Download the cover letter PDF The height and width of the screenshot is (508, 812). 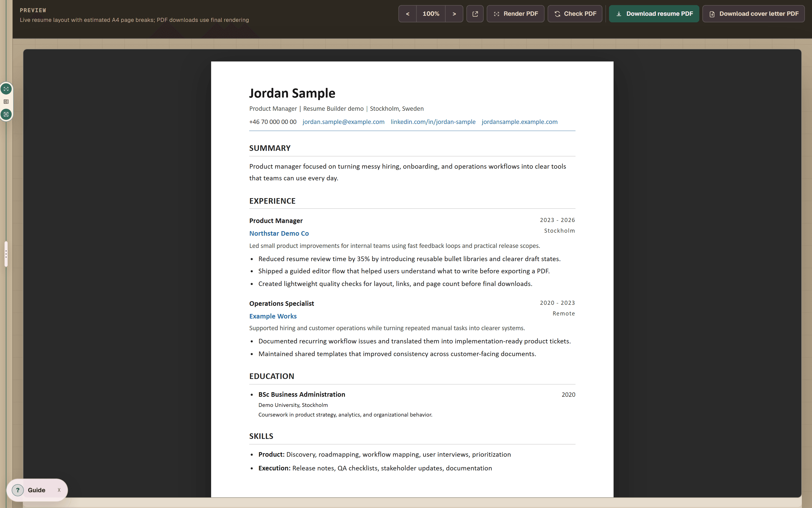[x=754, y=14]
